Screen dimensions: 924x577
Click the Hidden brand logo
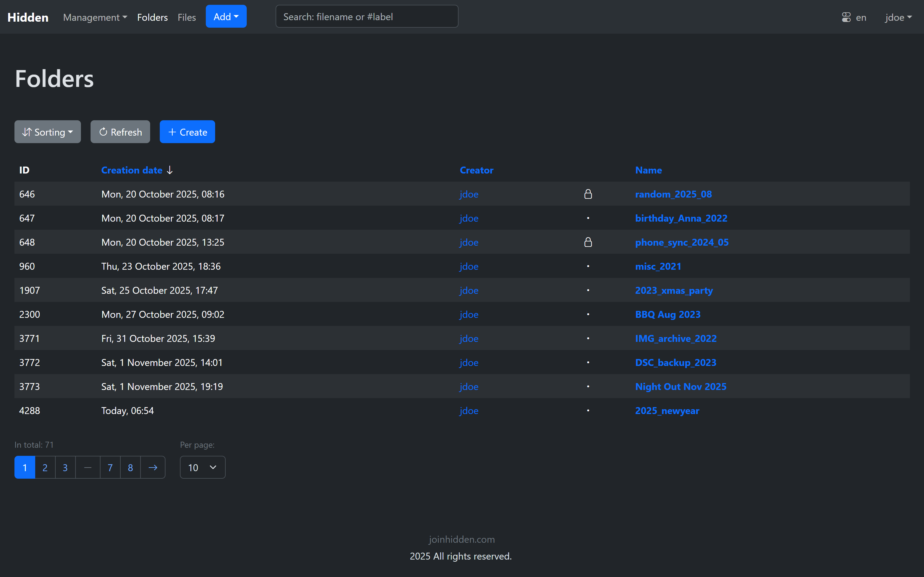point(28,17)
